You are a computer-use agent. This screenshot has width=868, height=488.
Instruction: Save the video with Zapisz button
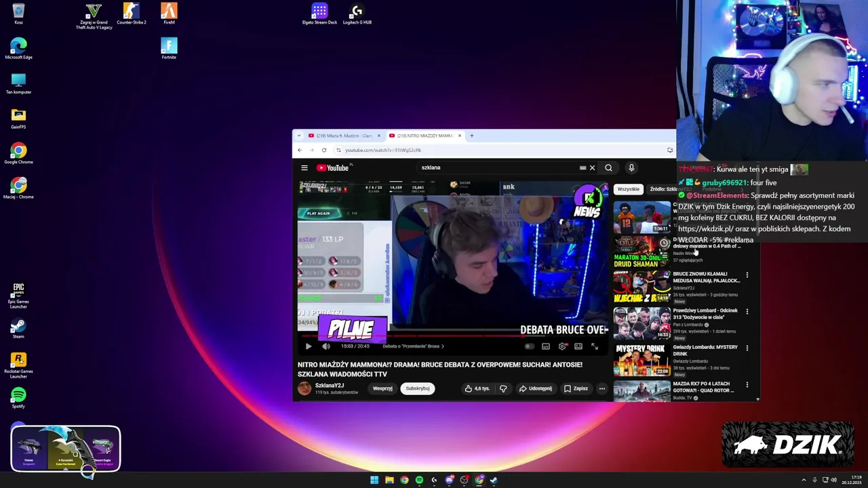pyautogui.click(x=576, y=388)
